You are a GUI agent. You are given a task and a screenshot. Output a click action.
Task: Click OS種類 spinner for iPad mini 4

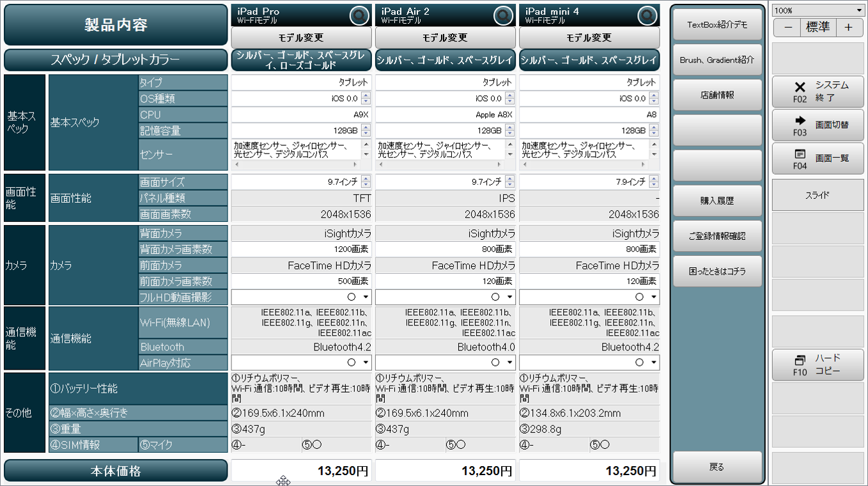tap(653, 98)
